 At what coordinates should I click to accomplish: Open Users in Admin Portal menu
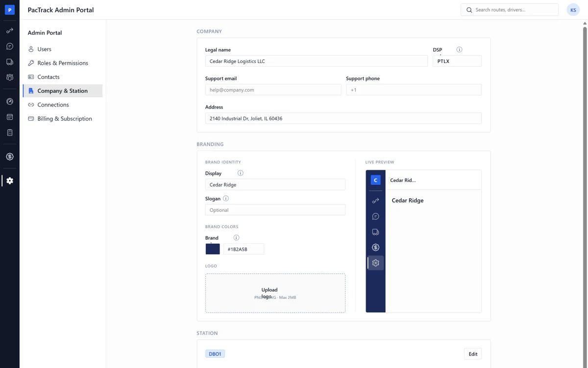point(63,49)
